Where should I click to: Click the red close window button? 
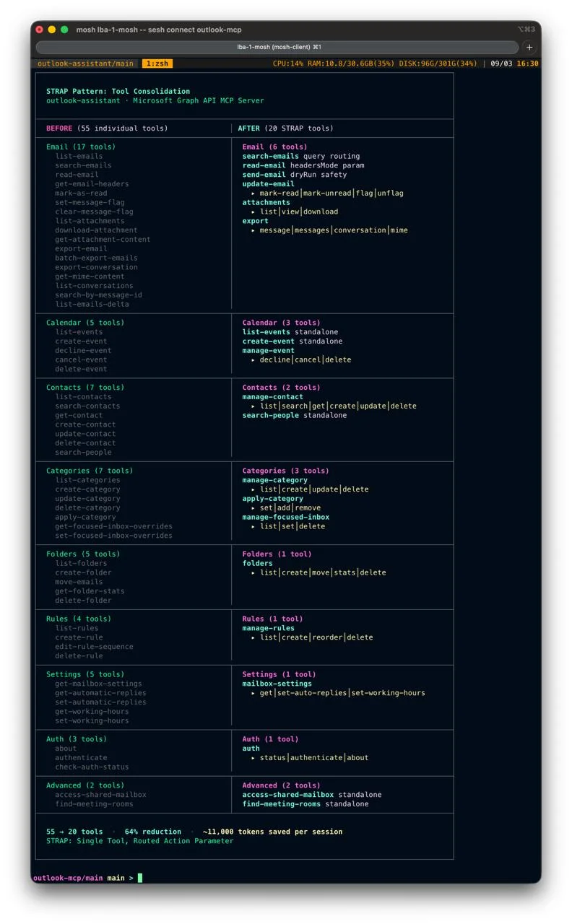[x=40, y=30]
